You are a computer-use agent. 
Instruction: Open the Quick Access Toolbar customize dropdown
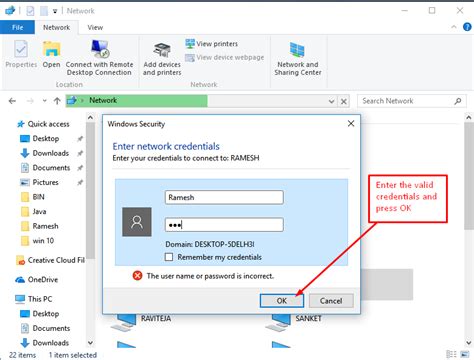[55, 11]
